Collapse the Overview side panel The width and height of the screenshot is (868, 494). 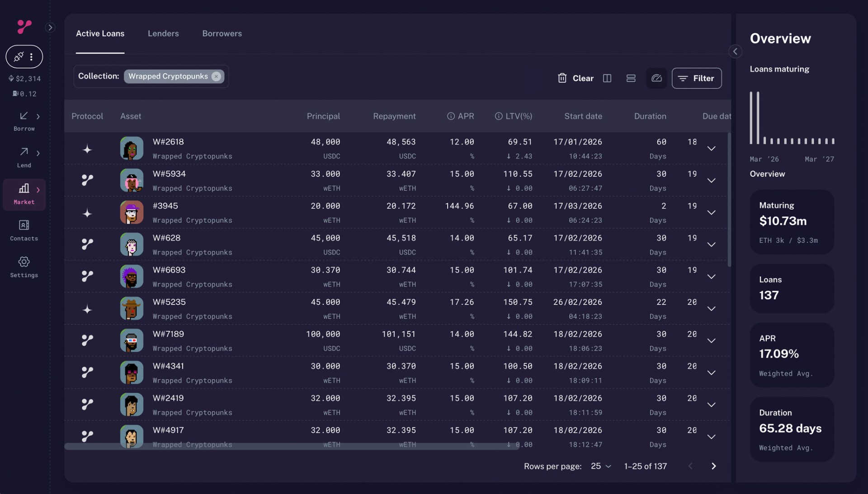coord(735,52)
